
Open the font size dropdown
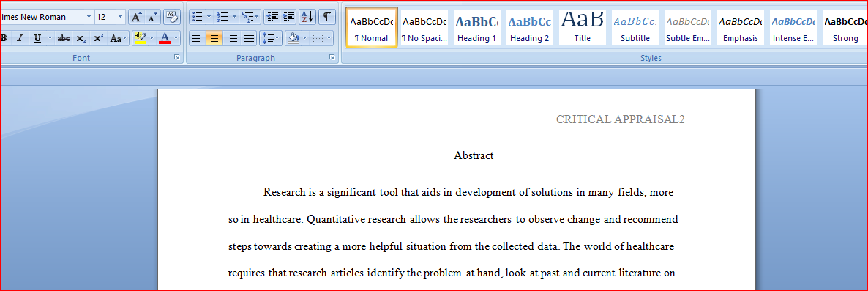(x=121, y=17)
